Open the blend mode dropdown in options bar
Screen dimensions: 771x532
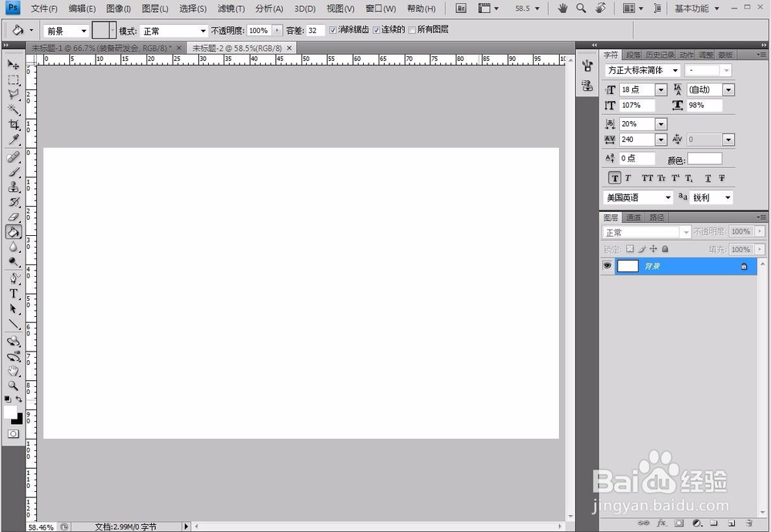[x=173, y=31]
